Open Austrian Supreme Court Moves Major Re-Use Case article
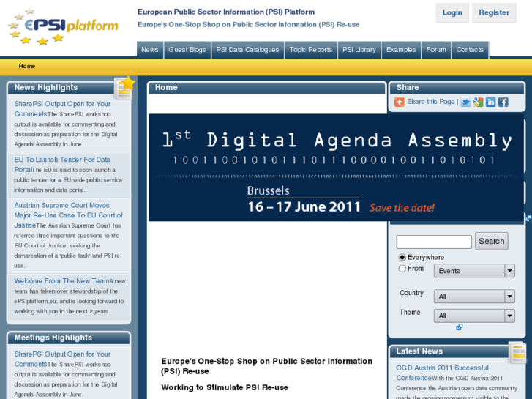This screenshot has width=532, height=399. pyautogui.click(x=69, y=215)
